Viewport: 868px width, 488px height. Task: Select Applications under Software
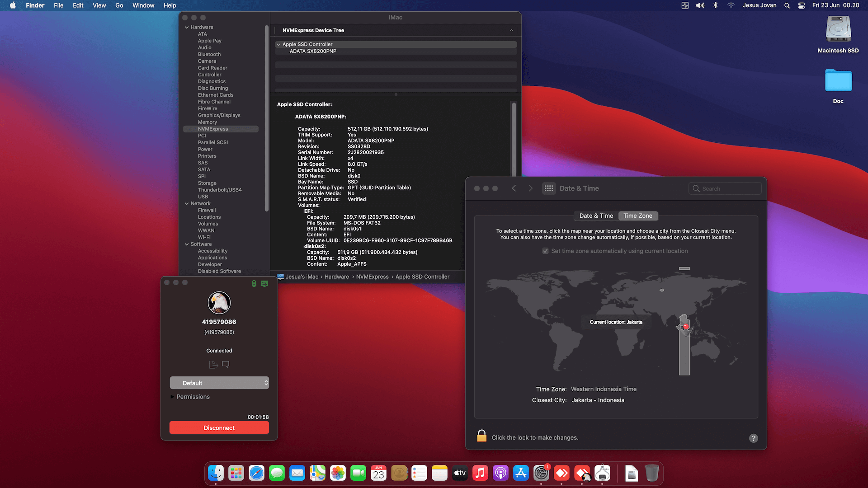[212, 258]
